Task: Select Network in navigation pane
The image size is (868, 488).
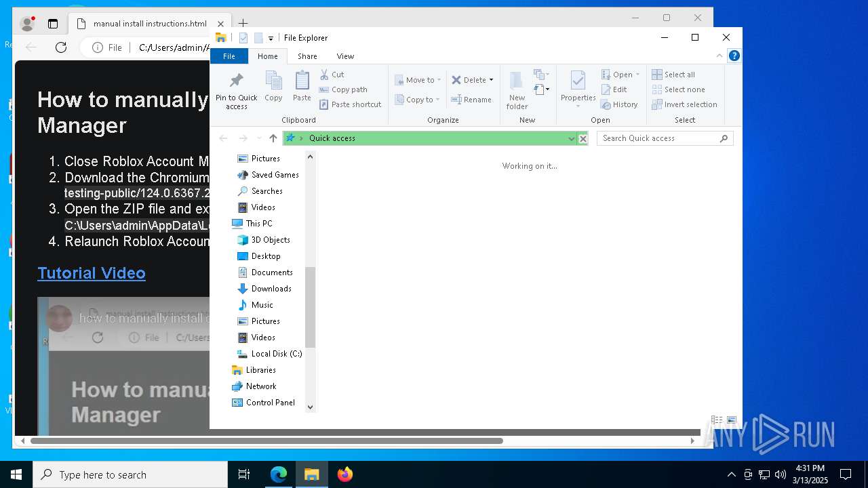Action: coord(254,386)
